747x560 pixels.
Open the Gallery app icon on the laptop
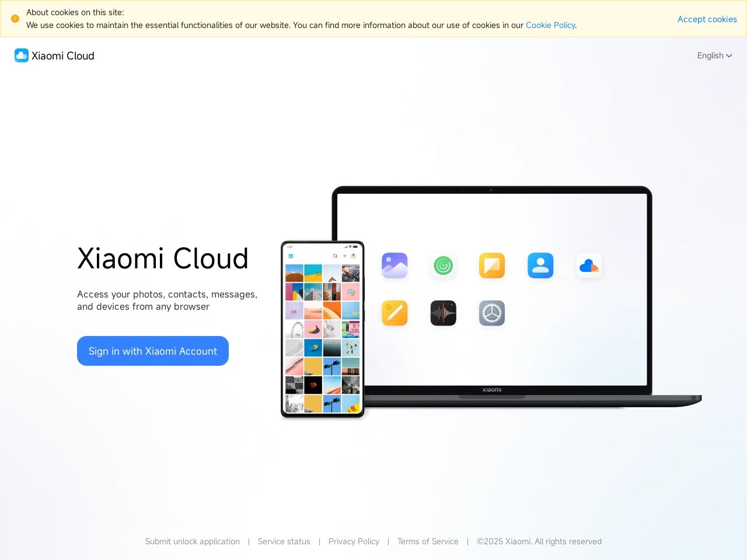(395, 265)
